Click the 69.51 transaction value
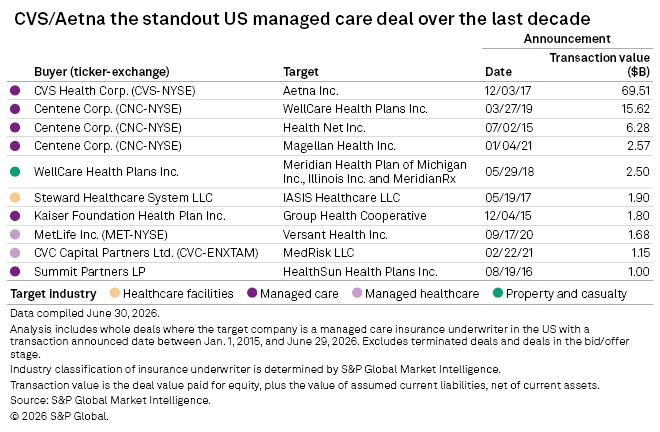 pos(636,91)
